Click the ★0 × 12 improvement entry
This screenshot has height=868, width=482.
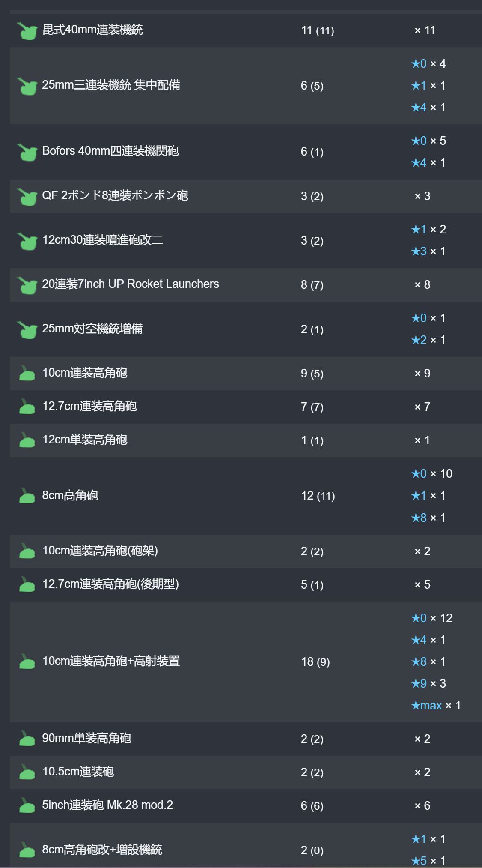click(x=432, y=618)
